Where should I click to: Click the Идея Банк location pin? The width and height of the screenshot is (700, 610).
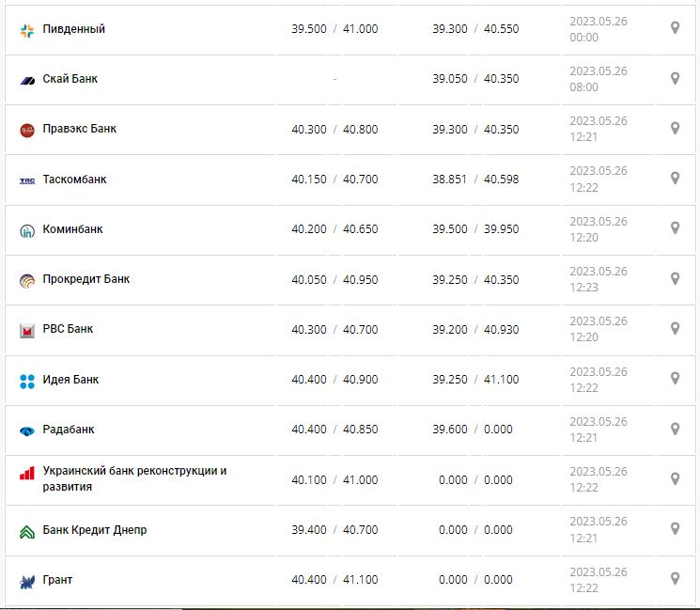pos(675,379)
